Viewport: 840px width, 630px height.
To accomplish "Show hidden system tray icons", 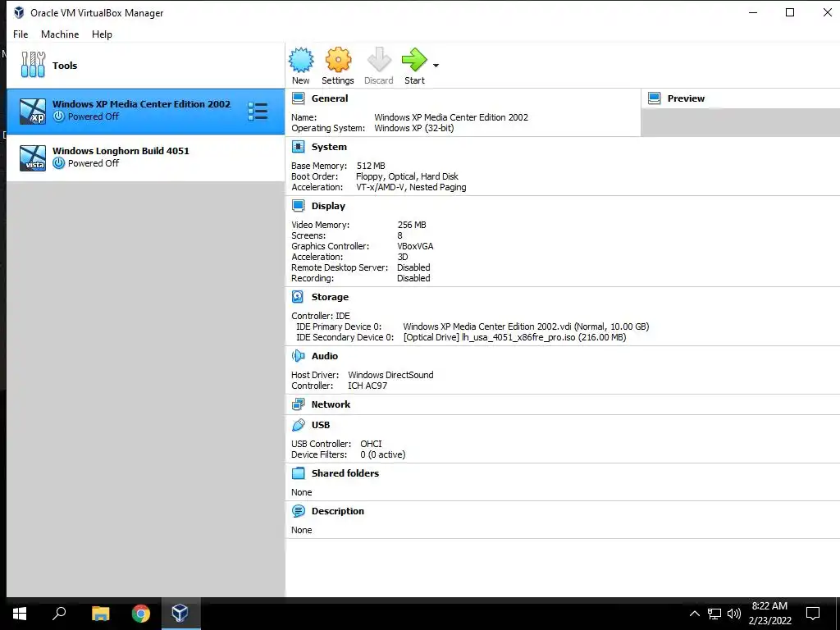I will (694, 614).
